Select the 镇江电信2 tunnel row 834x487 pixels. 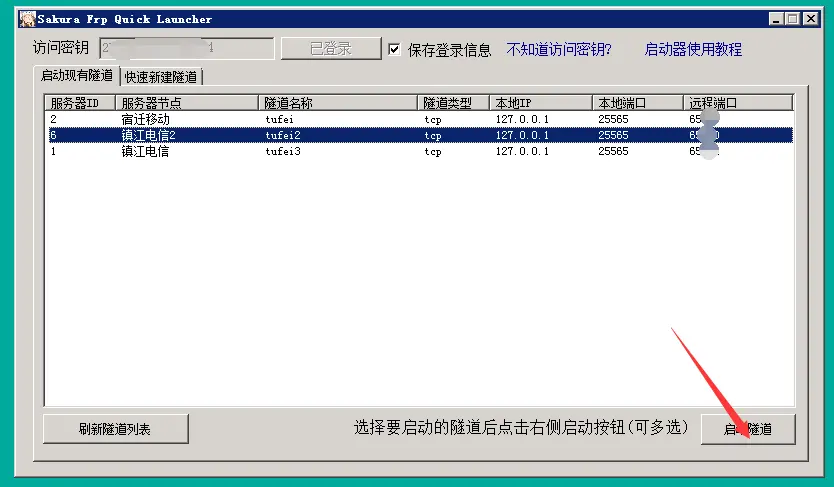coord(420,135)
